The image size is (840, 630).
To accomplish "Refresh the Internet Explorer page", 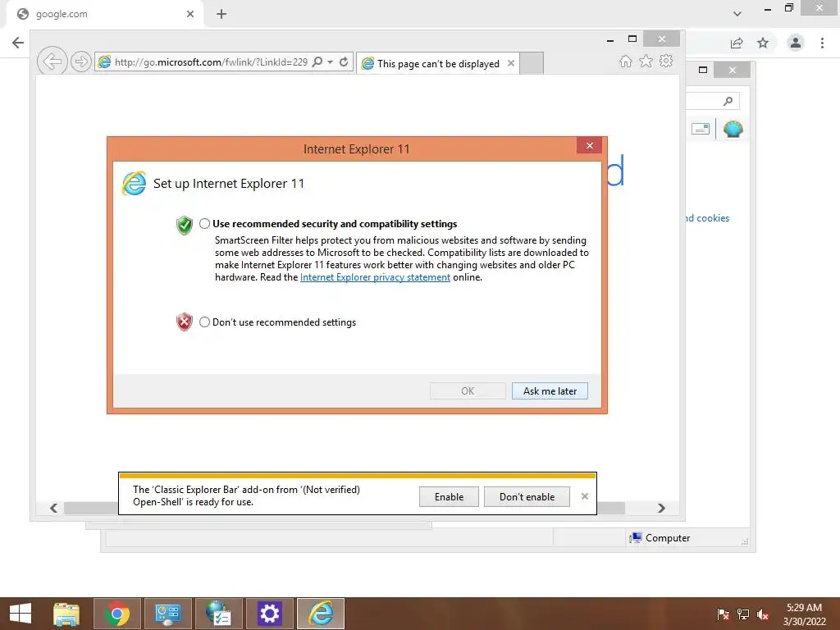I will pos(344,62).
